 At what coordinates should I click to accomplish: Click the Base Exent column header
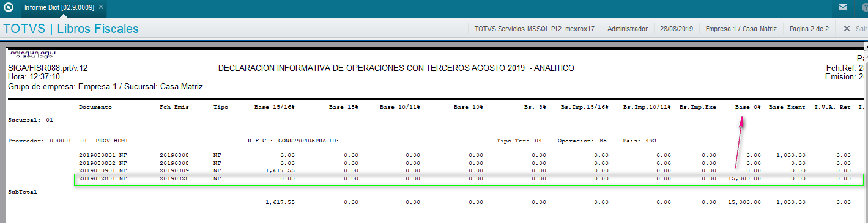point(787,107)
